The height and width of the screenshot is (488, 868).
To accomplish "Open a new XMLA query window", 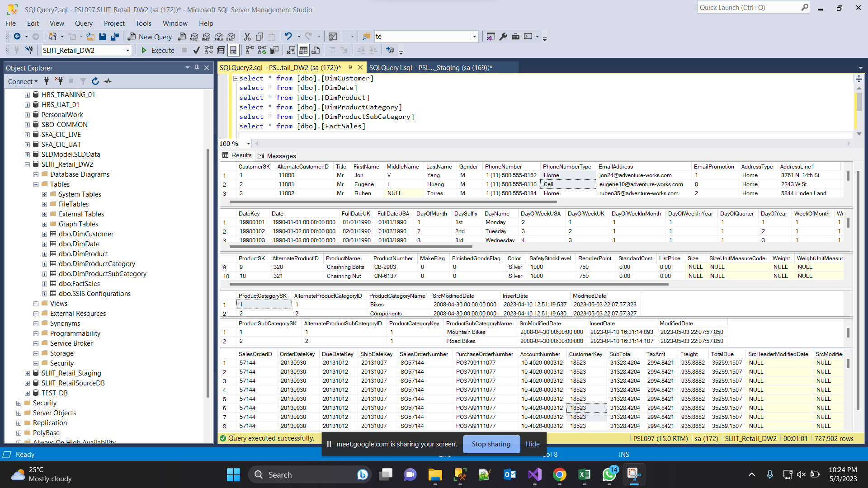I will [x=218, y=37].
